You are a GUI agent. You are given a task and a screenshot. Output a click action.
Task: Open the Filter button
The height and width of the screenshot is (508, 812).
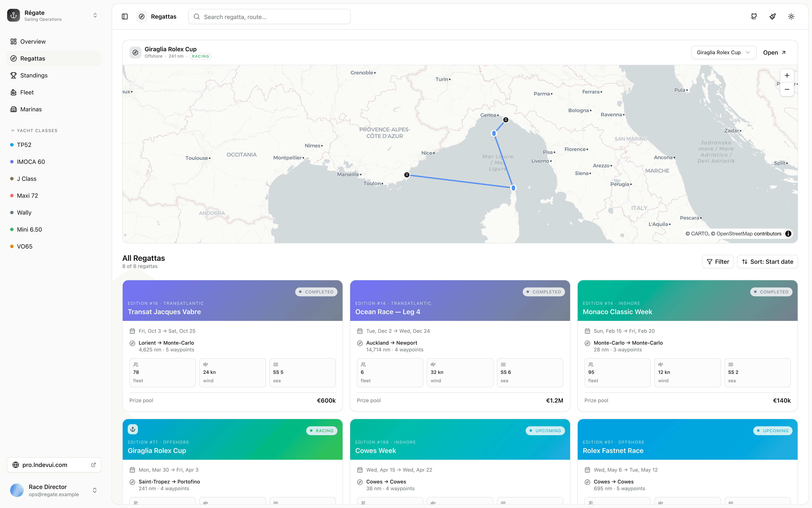click(718, 262)
